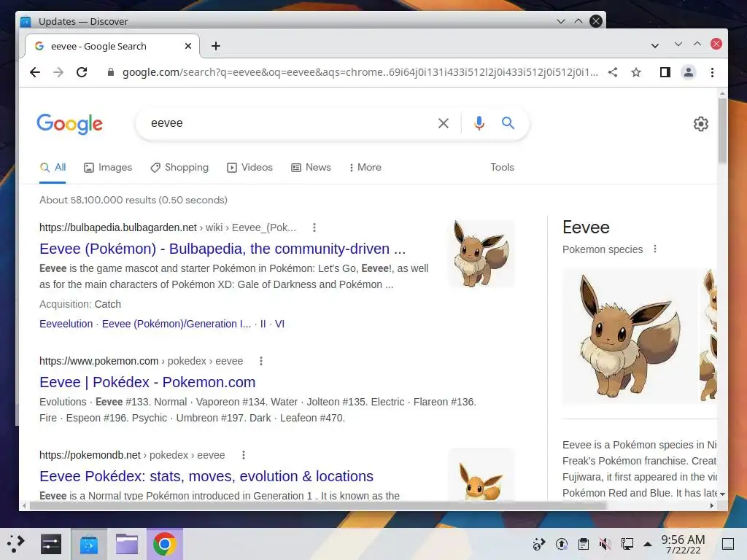Image resolution: width=747 pixels, height=560 pixels.
Task: Open the System Settings taskbar icon
Action: pyautogui.click(x=51, y=544)
